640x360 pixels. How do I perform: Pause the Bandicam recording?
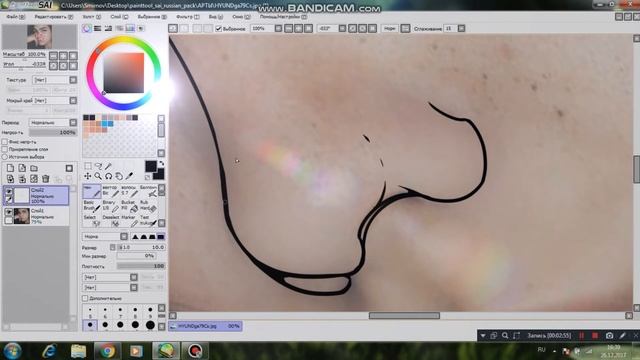(582, 336)
